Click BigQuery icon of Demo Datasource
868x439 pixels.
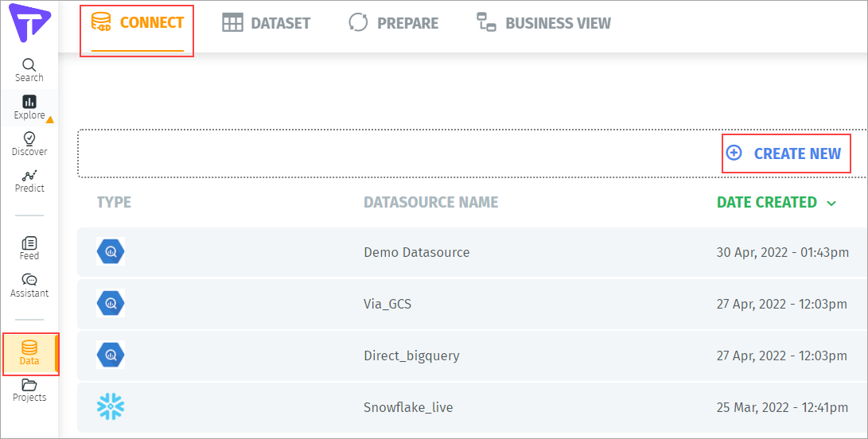click(111, 252)
